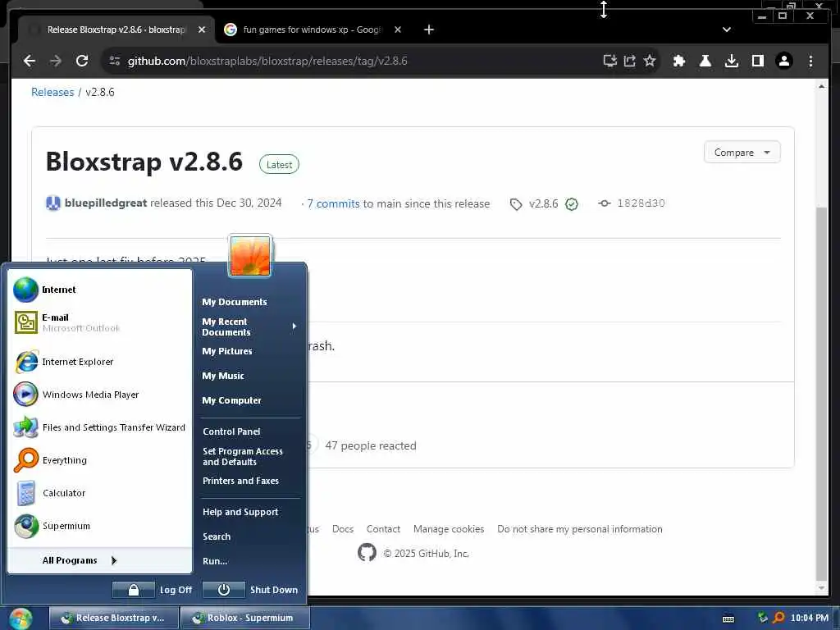The height and width of the screenshot is (630, 840).
Task: Open Files and Settings Transfer Wizard
Action: click(99, 427)
